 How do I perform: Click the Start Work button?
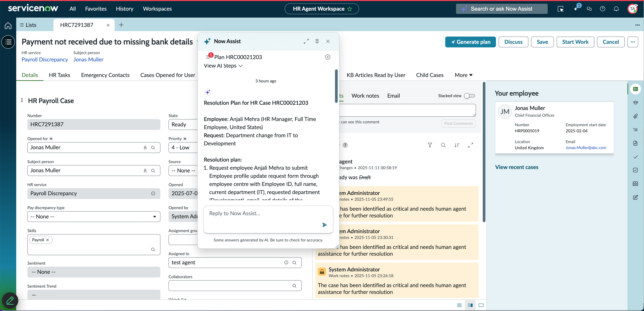pos(575,42)
